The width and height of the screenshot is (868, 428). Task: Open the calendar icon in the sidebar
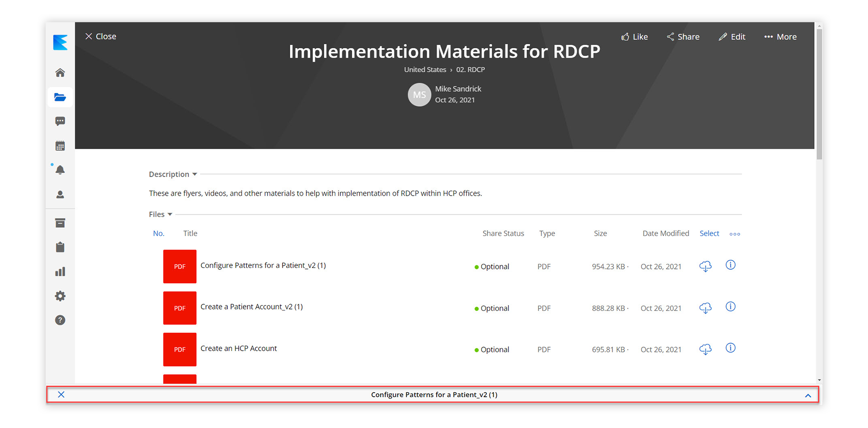coord(60,146)
